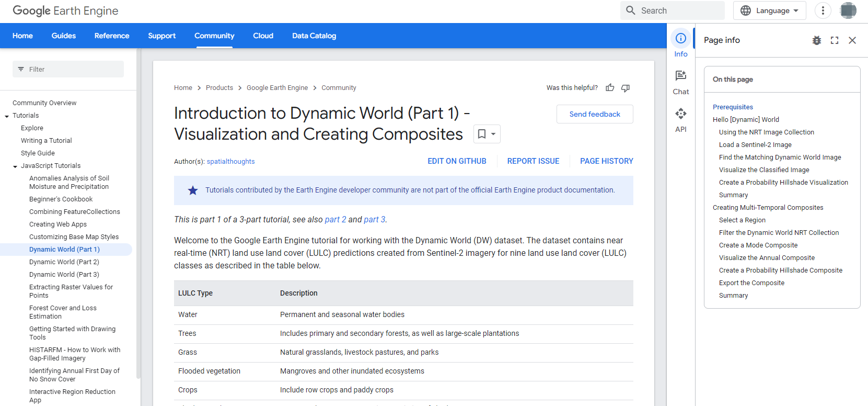
Task: Open Dynamic World (Part 2) in sidebar
Action: coord(64,262)
